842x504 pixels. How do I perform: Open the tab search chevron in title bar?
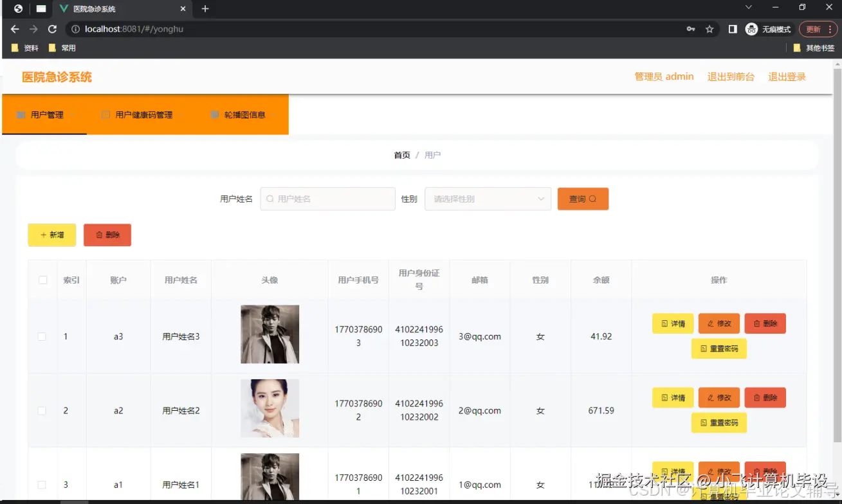748,7
